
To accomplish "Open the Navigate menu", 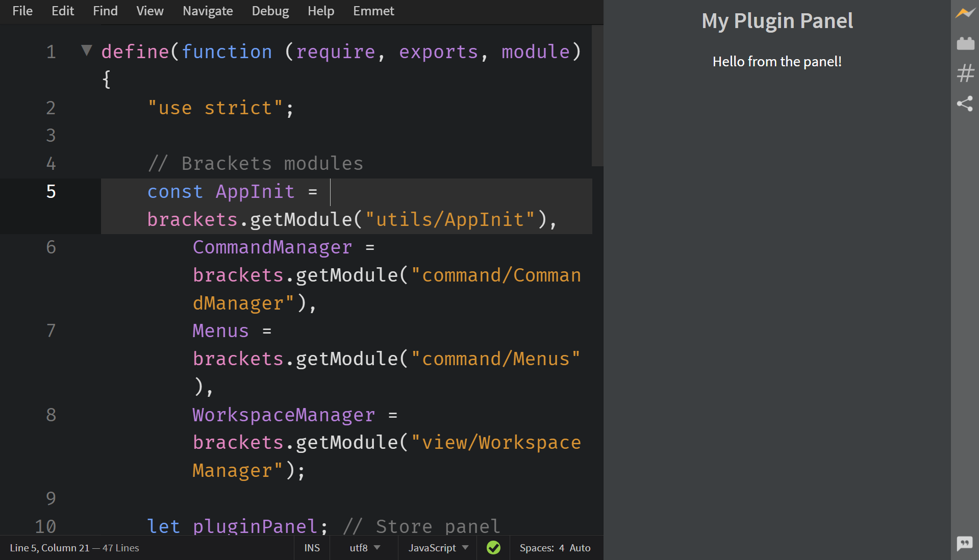I will coord(208,11).
